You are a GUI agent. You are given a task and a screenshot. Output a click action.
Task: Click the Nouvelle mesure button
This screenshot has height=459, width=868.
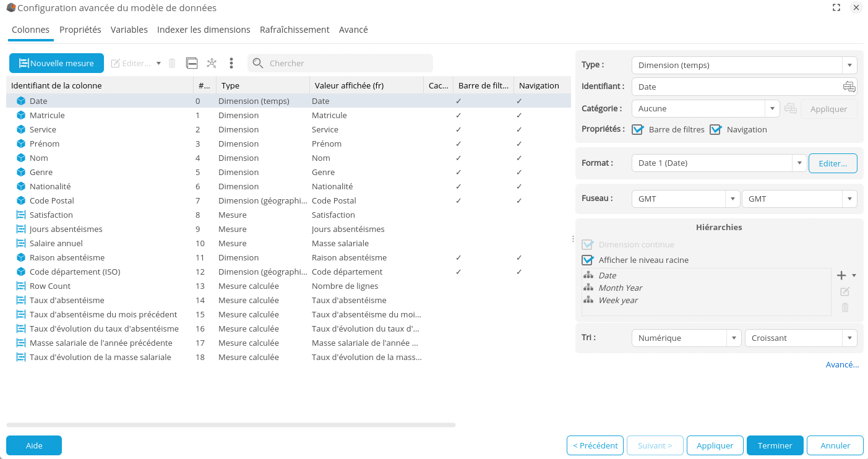[x=56, y=63]
